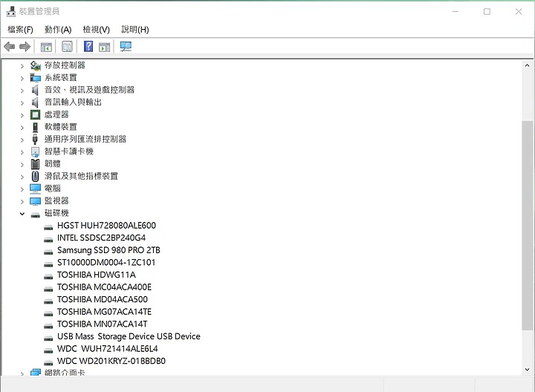
Task: Select TOSHIBA MG07ACA14TE drive
Action: [104, 312]
